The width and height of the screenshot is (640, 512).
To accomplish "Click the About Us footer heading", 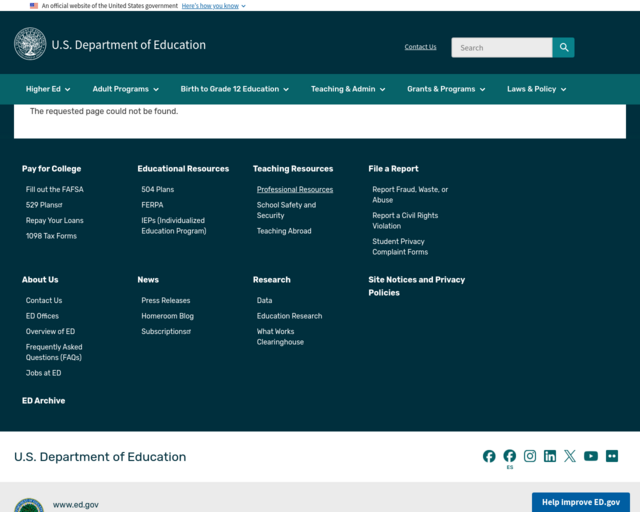I will [40, 280].
